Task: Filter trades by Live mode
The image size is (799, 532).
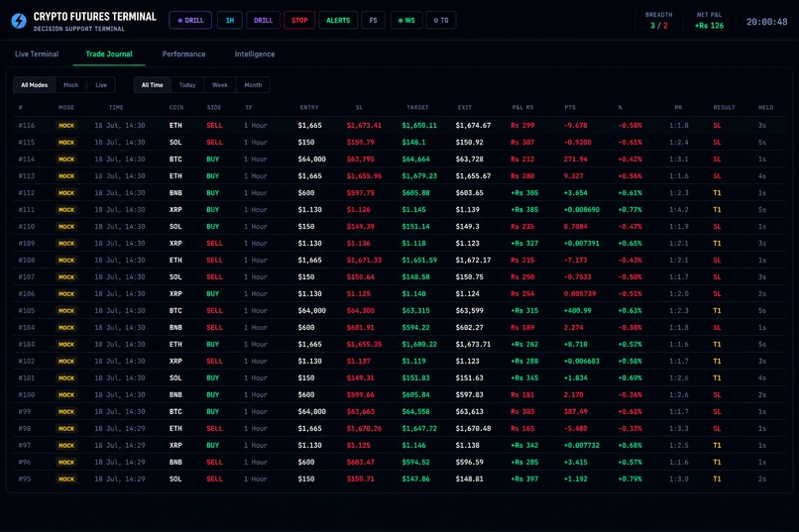Action: click(x=101, y=85)
